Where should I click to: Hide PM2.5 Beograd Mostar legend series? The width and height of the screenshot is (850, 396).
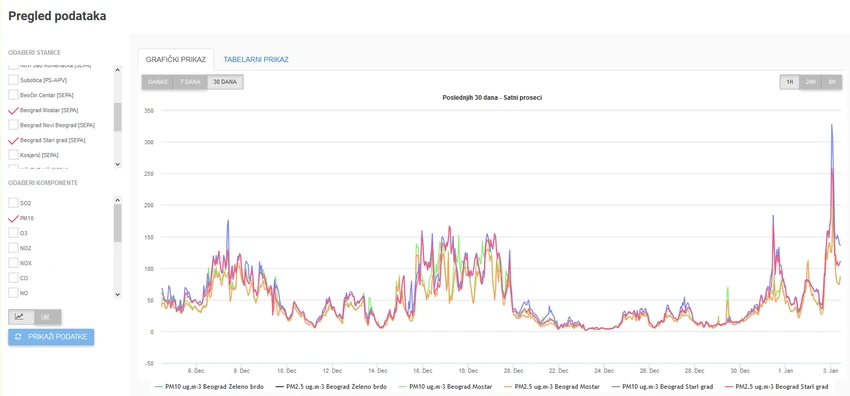point(552,387)
